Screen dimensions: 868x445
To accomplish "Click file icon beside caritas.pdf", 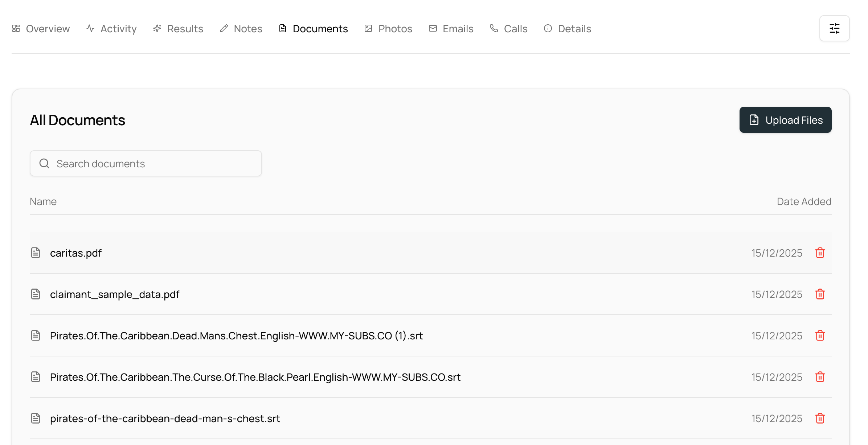I will [x=36, y=253].
